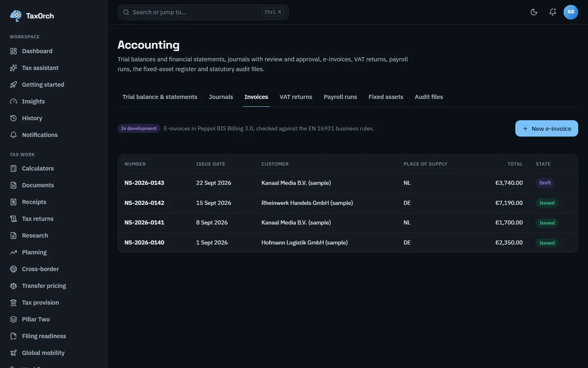Click the Pillar Two layers icon
This screenshot has height=368, width=588.
(13, 319)
